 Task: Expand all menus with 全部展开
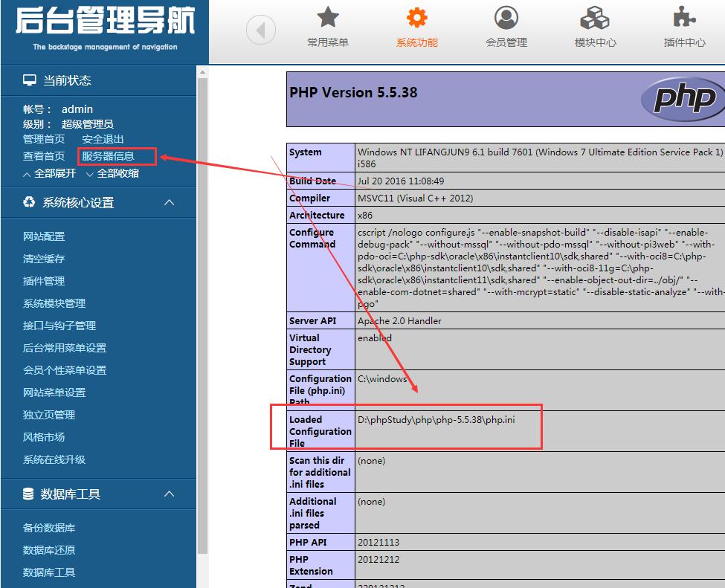click(x=50, y=173)
